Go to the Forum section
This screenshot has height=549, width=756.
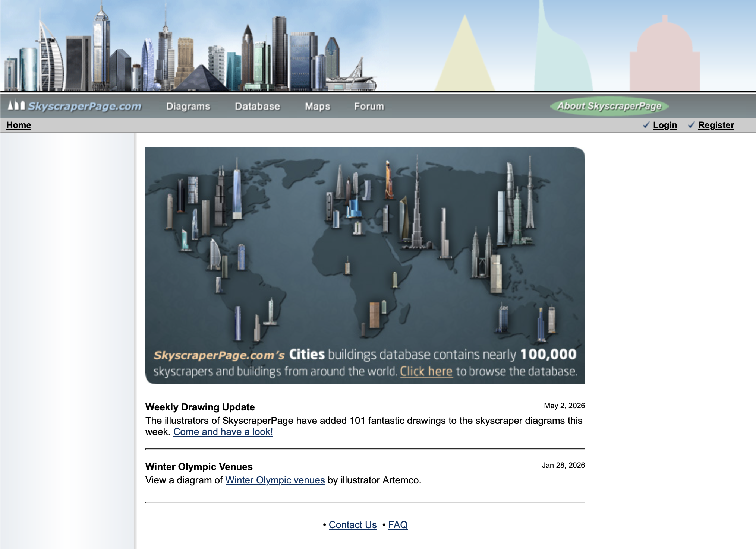(x=369, y=106)
